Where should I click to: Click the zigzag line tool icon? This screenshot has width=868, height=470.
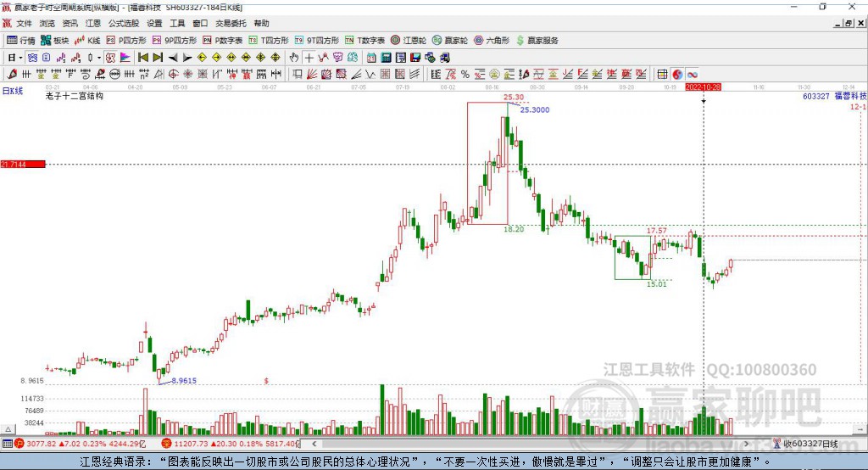(370, 75)
